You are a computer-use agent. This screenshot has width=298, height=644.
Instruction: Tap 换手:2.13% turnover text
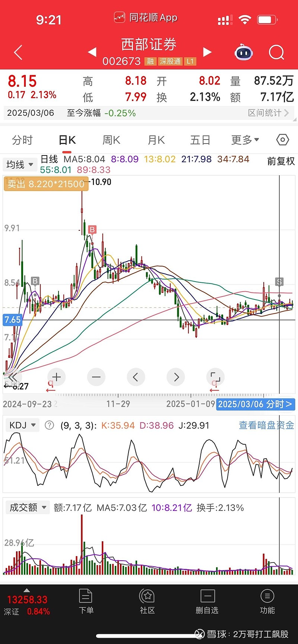[x=220, y=508]
